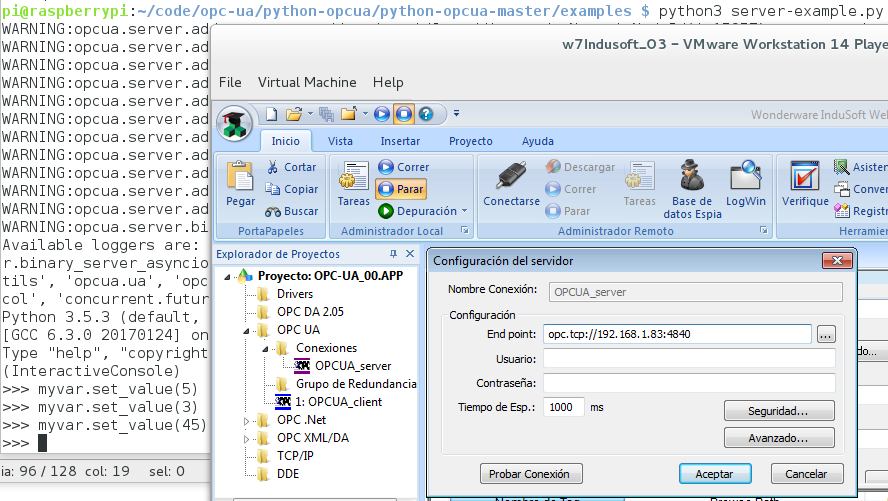Switch to Inicio ribbon tab
The width and height of the screenshot is (888, 501).
[285, 141]
